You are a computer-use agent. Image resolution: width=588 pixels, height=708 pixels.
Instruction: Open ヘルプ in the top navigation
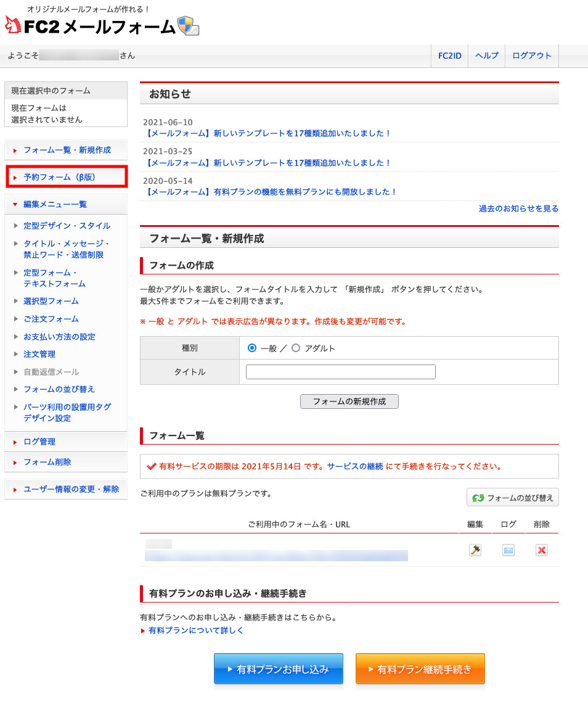tap(486, 56)
